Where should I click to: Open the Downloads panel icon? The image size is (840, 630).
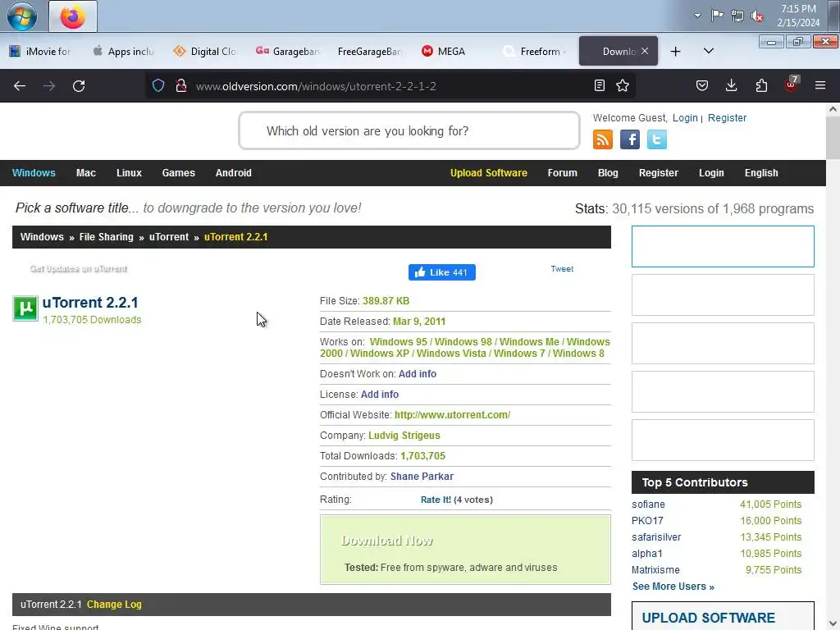pos(731,85)
